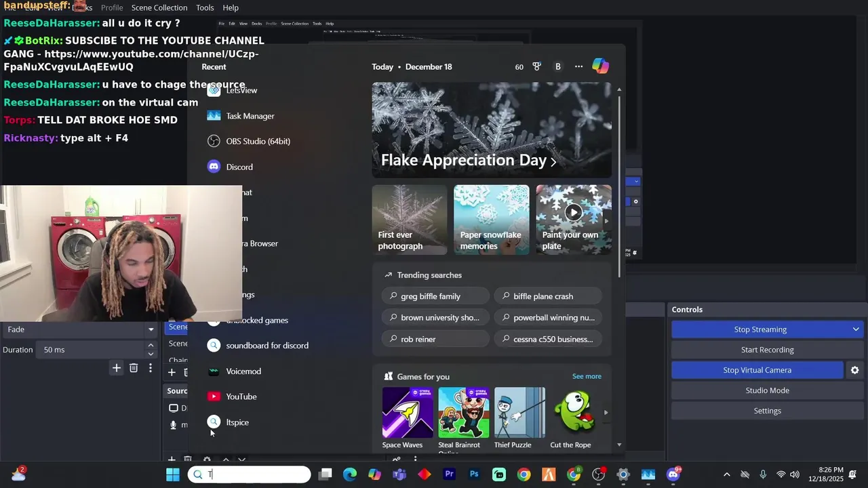Open Space Waves game
Viewport: 868px width, 488px height.
(407, 418)
